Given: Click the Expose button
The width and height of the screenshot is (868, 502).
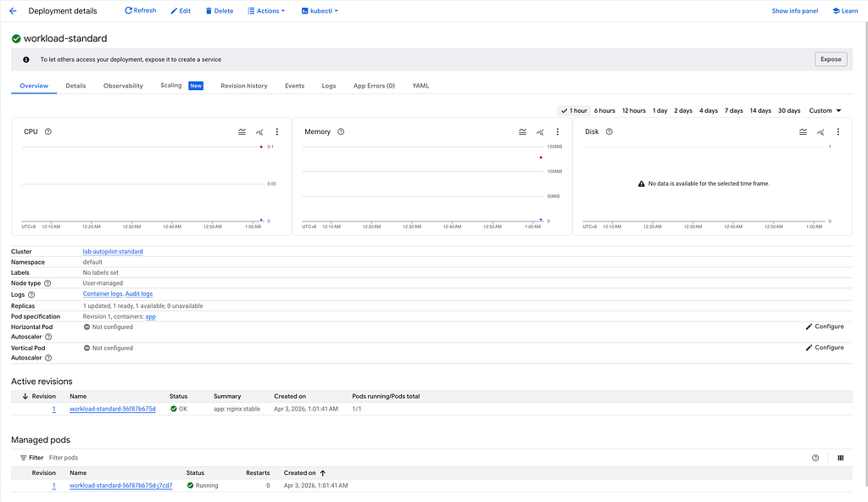Looking at the screenshot, I should coord(831,59).
